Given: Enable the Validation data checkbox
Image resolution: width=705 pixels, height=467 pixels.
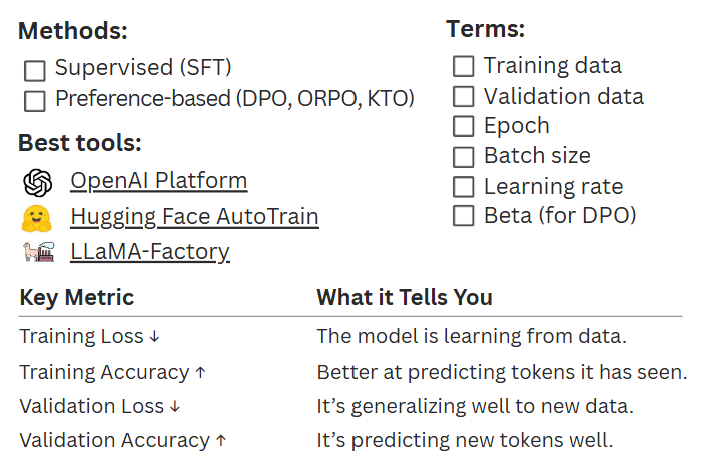Looking at the screenshot, I should (463, 97).
